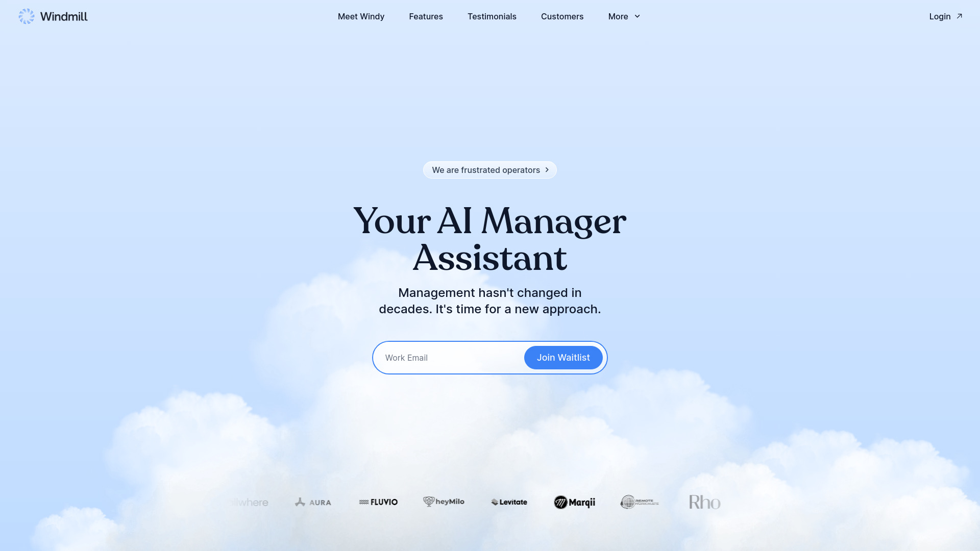This screenshot has height=551, width=980.
Task: Click the Rho company logo icon
Action: coord(705,502)
